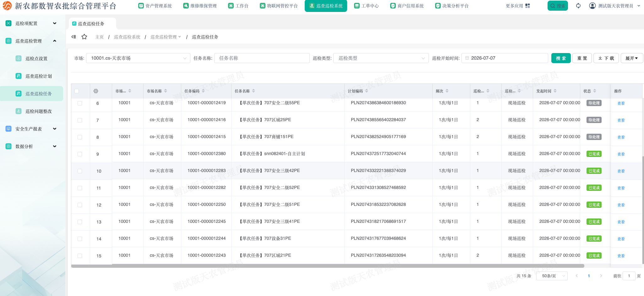Expand the 安全生产报表 sidebar menu
This screenshot has height=296, width=644.
31,129
